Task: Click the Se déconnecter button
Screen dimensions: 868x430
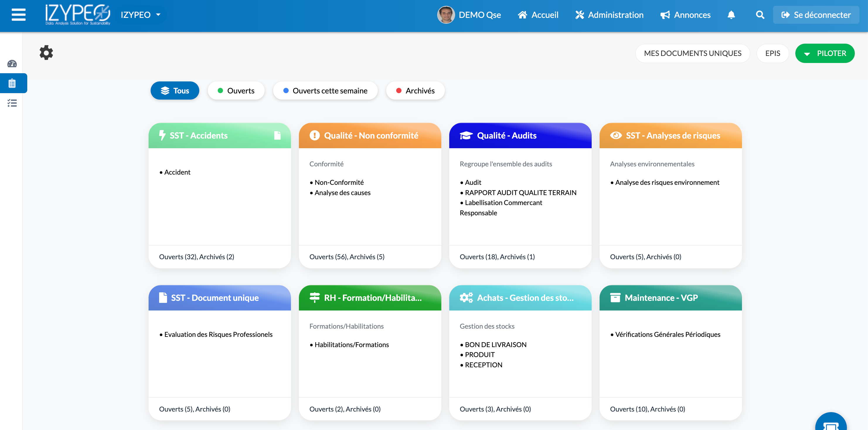Action: point(816,15)
